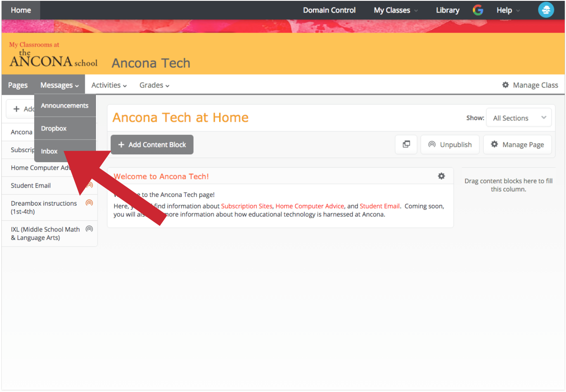This screenshot has height=392, width=566.
Task: Toggle publish icon for Dreambox instructions
Action: pos(89,203)
